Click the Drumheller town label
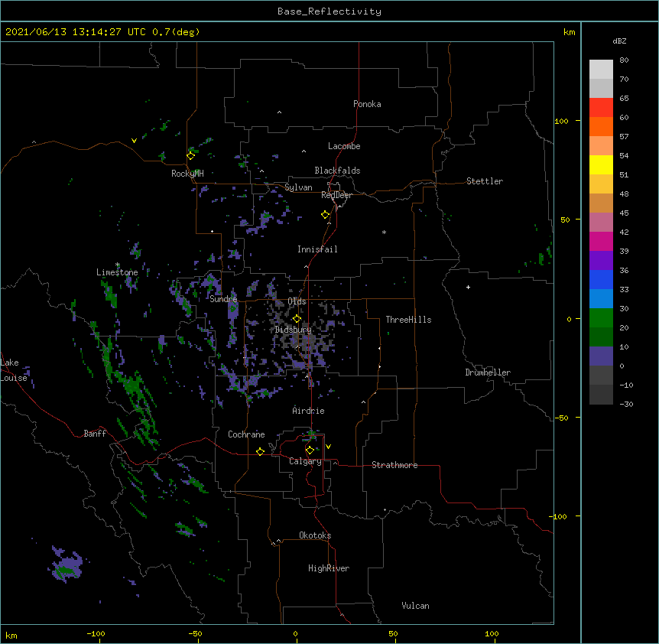 (488, 372)
